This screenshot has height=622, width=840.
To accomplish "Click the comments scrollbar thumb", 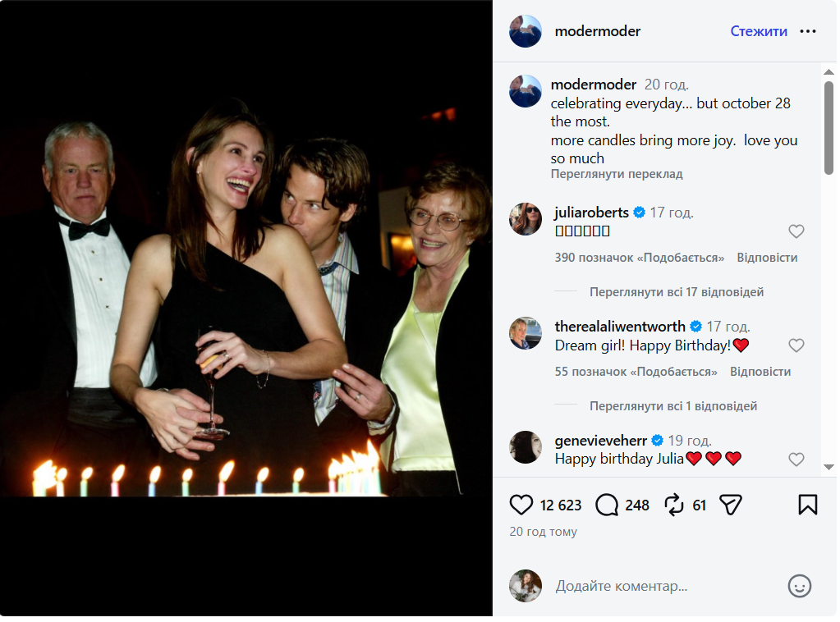I will point(829,127).
